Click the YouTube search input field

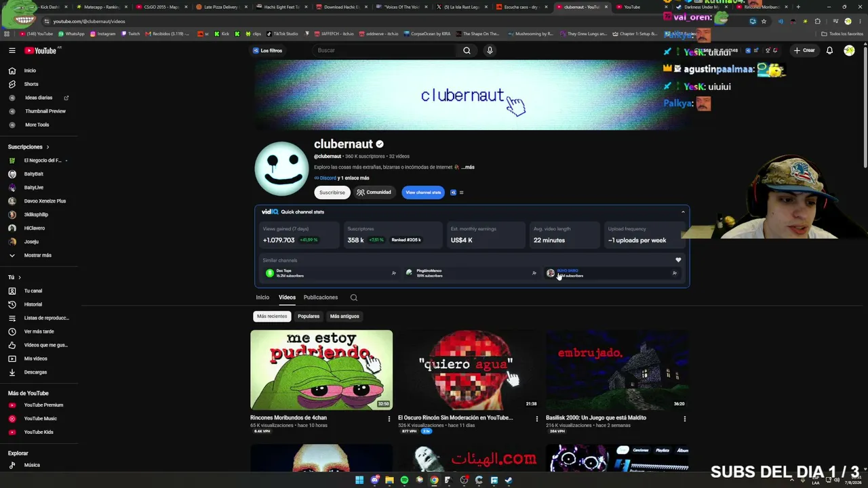383,50
